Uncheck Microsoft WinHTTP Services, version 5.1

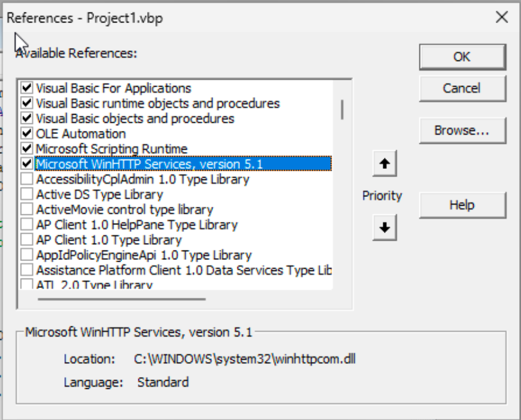click(27, 164)
